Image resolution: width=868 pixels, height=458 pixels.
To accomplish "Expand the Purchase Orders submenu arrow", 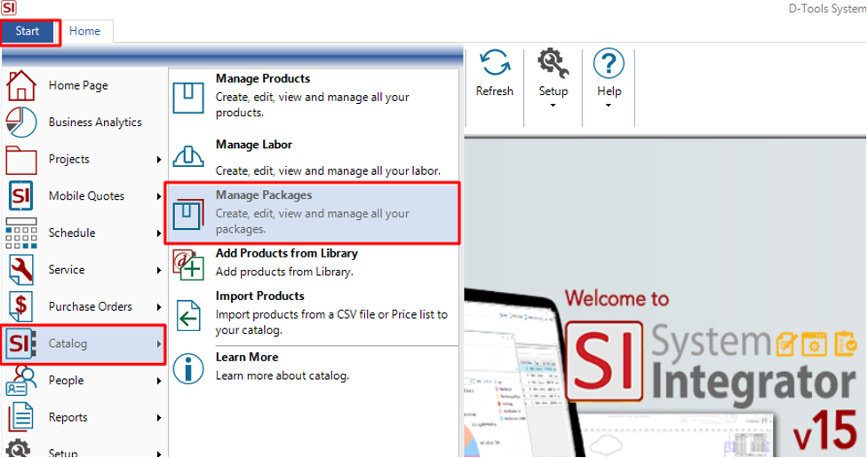I will point(159,307).
